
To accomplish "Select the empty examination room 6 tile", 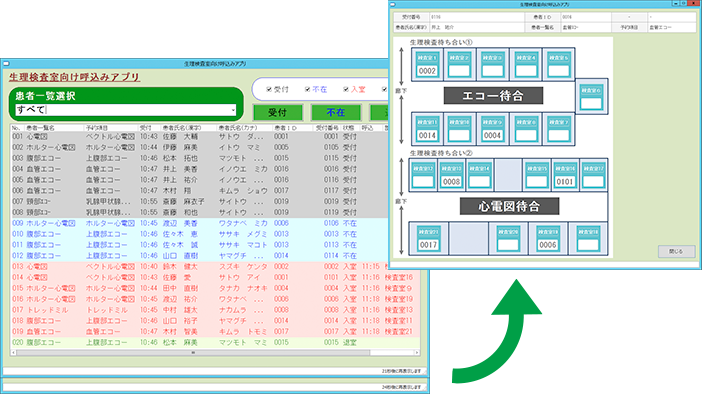I will coord(591,98).
